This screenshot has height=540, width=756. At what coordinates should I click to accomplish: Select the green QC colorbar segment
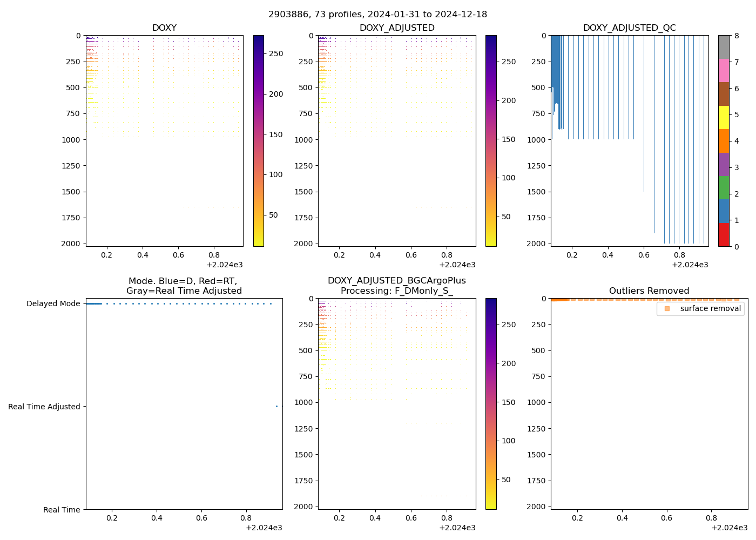(x=724, y=188)
